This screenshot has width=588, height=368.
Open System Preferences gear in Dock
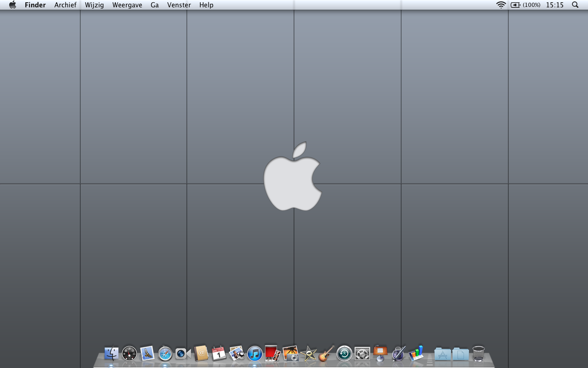(362, 353)
